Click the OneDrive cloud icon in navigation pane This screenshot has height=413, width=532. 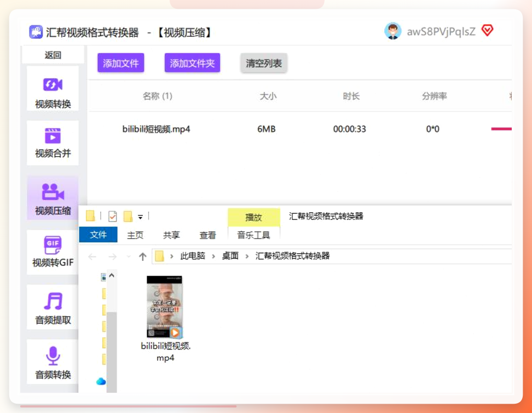101,381
